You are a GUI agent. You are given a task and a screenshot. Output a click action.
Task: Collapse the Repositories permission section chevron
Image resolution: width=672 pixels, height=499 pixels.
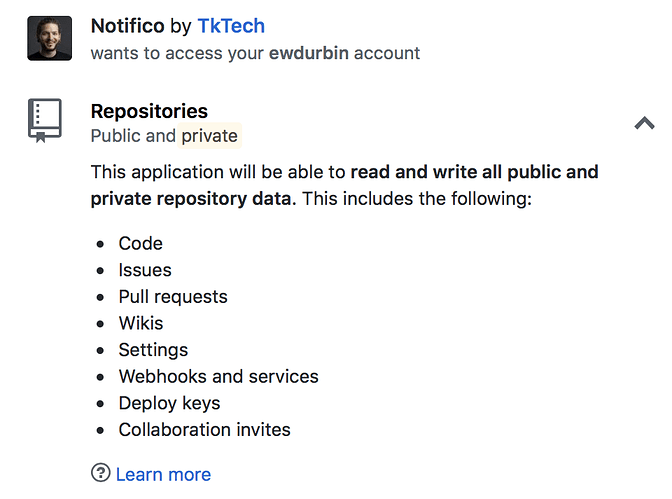click(x=644, y=123)
